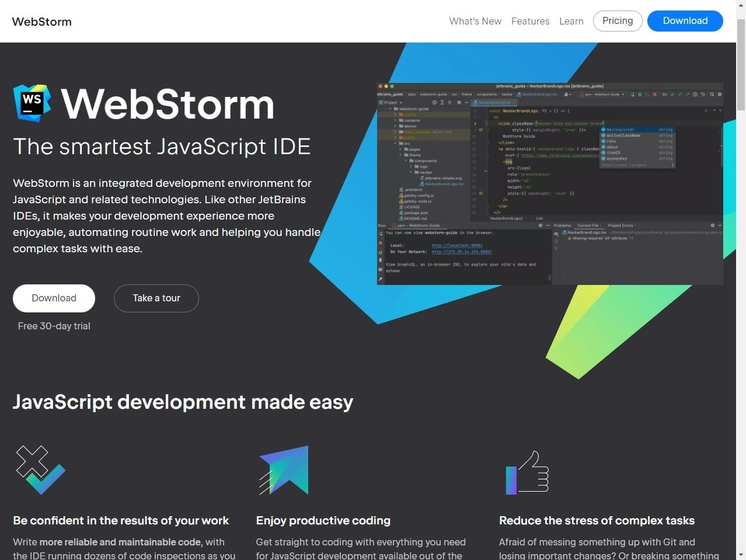This screenshot has height=560, width=746.
Task: Open Pricing from the site navigation
Action: point(617,21)
